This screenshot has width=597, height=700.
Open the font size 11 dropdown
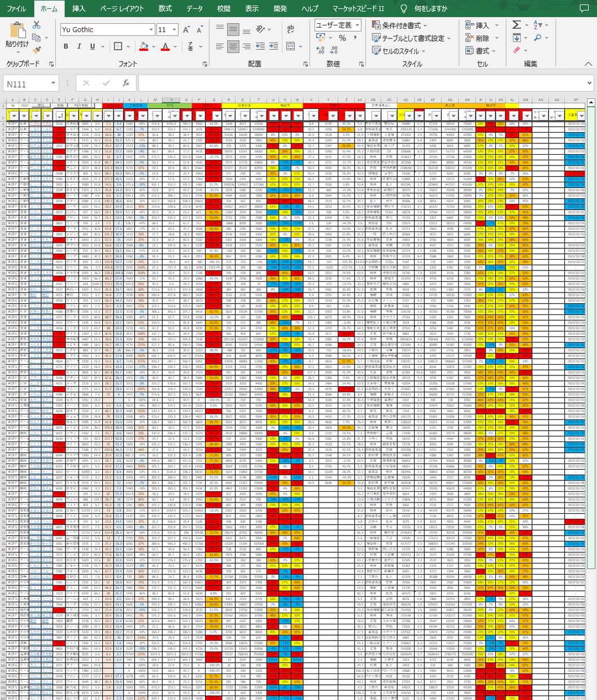point(174,29)
